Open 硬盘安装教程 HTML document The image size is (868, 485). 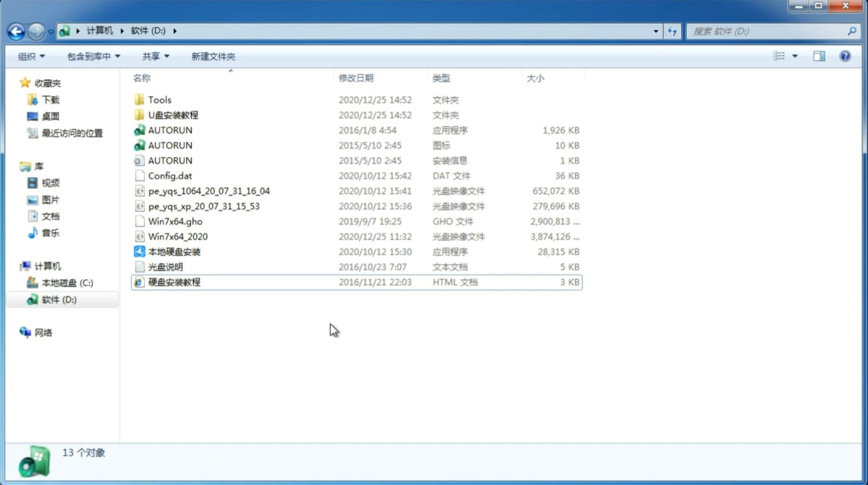click(x=173, y=282)
